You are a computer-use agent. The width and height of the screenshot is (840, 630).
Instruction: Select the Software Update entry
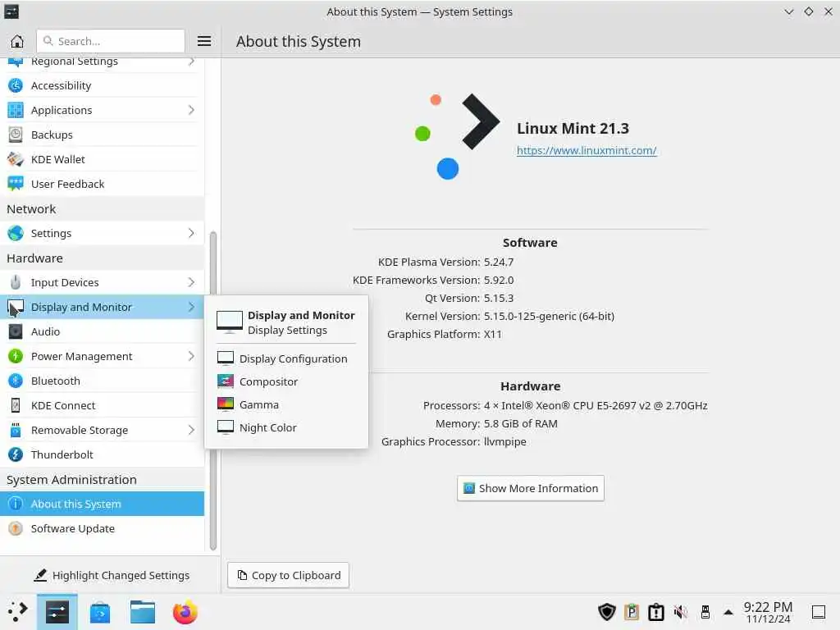click(x=102, y=529)
